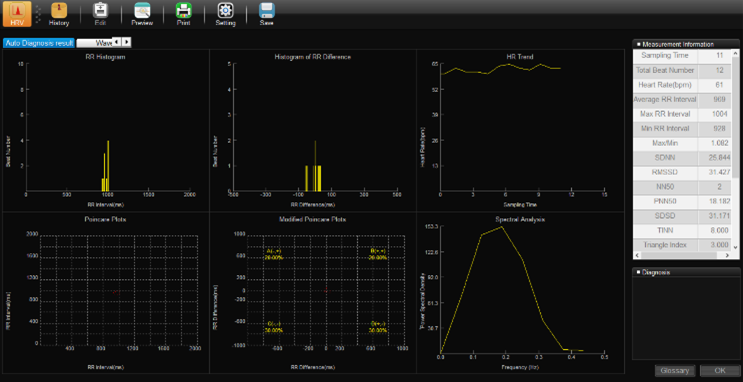The image size is (743, 382).
Task: Switch to the Wave tab
Action: click(x=94, y=43)
